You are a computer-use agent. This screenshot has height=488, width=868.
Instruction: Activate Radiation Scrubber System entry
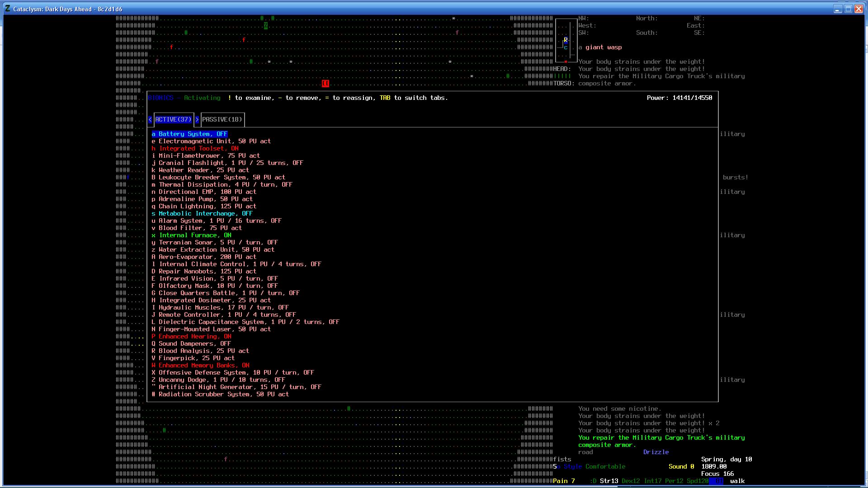coord(221,394)
